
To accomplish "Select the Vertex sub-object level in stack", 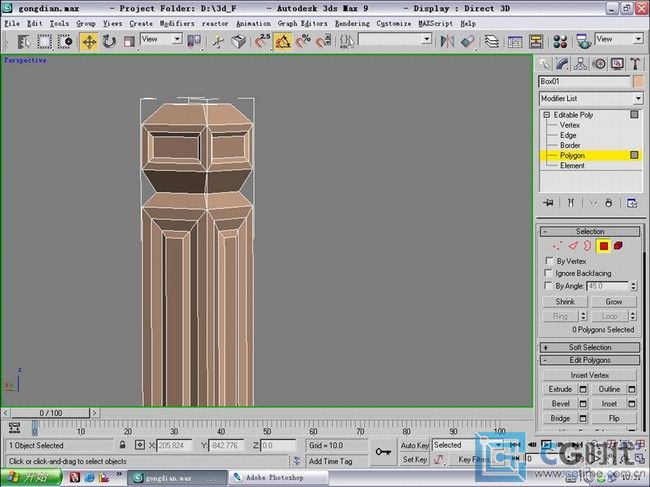I will coord(570,125).
